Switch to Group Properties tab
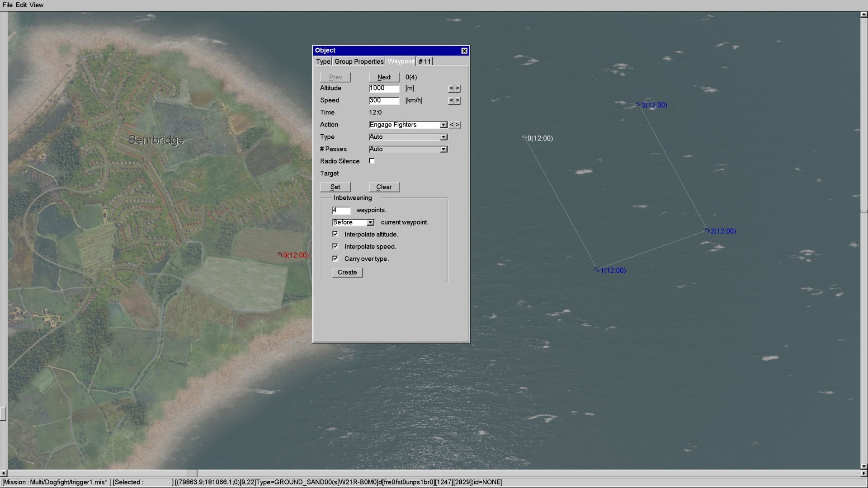This screenshot has height=488, width=868. (x=359, y=61)
